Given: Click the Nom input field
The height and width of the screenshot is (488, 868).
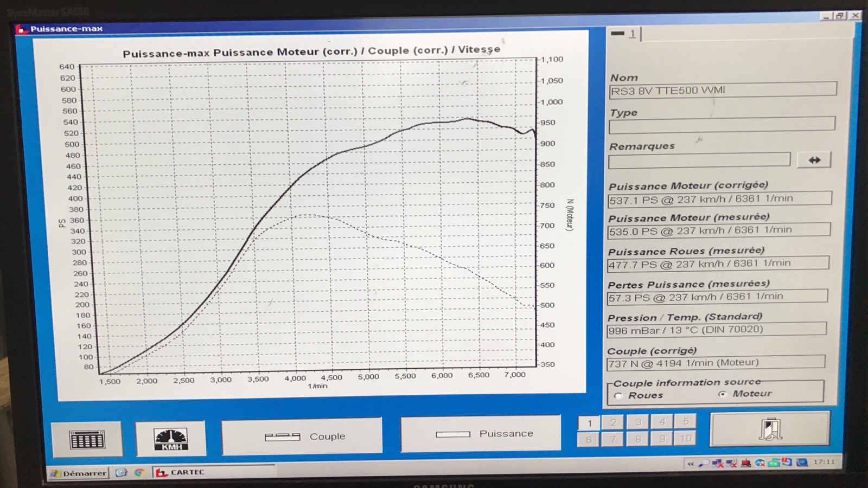Looking at the screenshot, I should 722,90.
